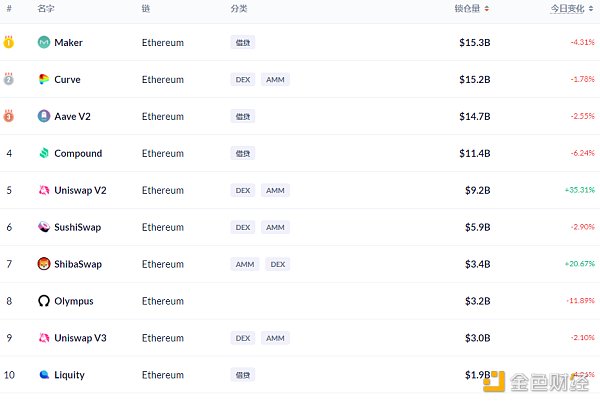Viewport: 600px width, 403px height.
Task: Open the Uniswap V3 protocol name
Action: tap(80, 338)
